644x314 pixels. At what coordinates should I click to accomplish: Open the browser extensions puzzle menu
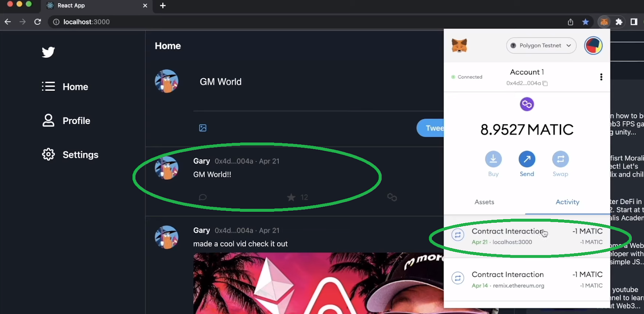[619, 22]
